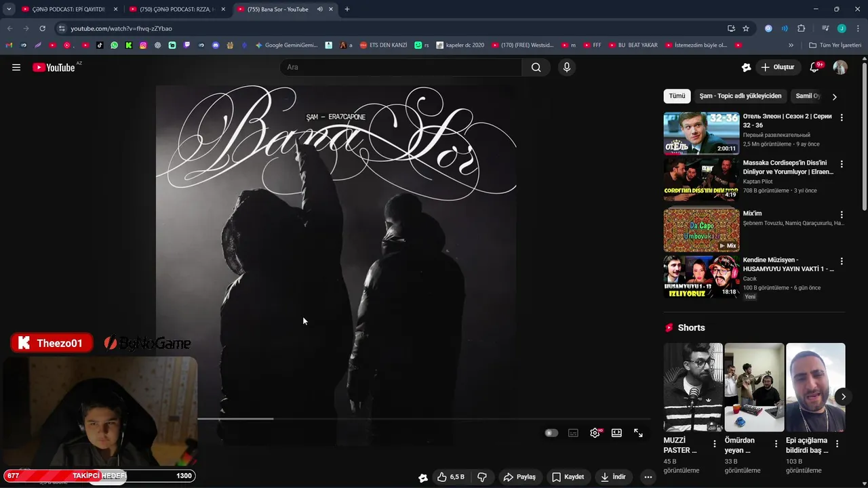Mute the Bana Sor tab audio icon
The width and height of the screenshot is (868, 488).
point(319,9)
